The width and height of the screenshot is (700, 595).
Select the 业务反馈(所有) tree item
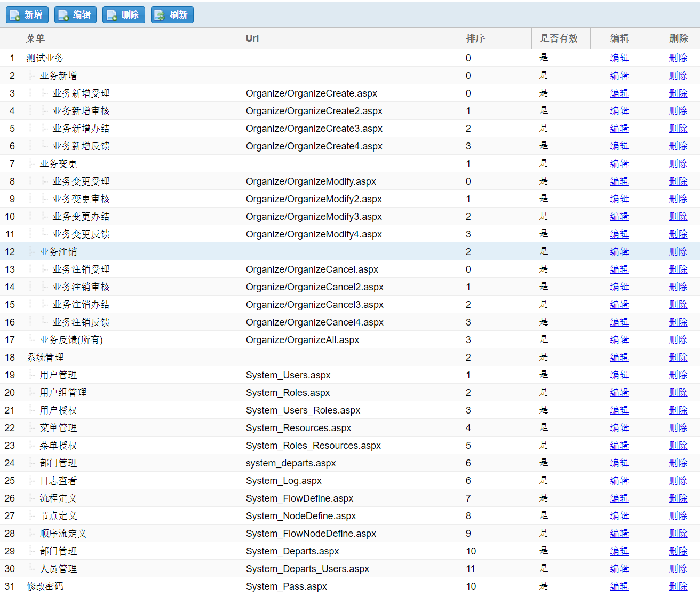[x=71, y=340]
